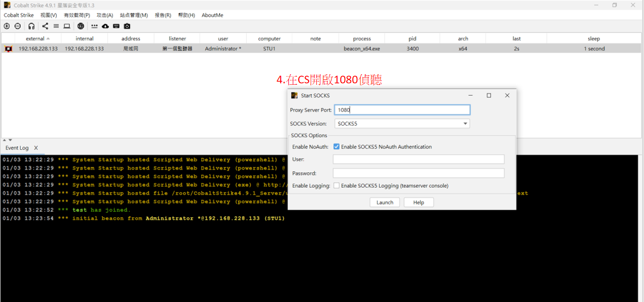The image size is (644, 302).
Task: Sort by the note column header
Action: pyautogui.click(x=315, y=39)
